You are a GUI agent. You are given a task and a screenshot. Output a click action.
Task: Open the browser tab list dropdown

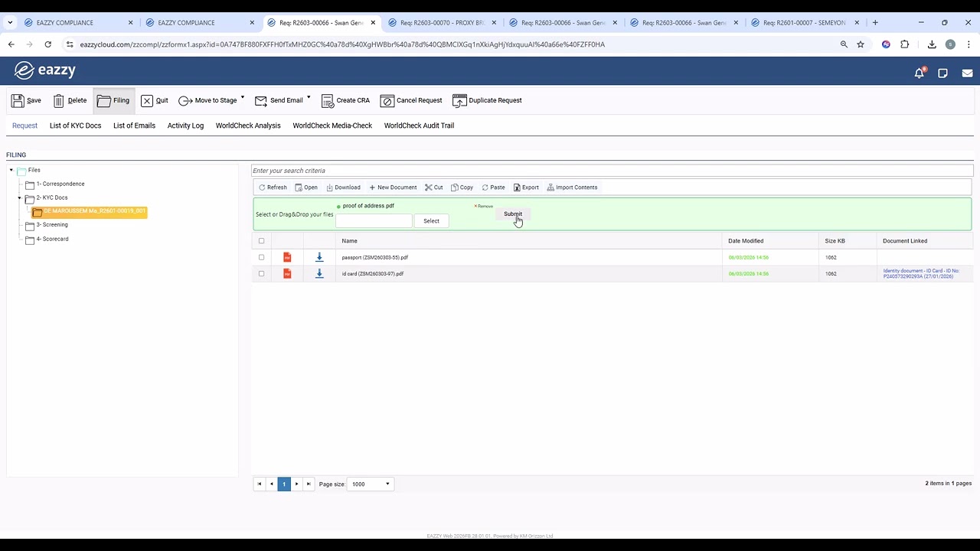click(x=11, y=23)
